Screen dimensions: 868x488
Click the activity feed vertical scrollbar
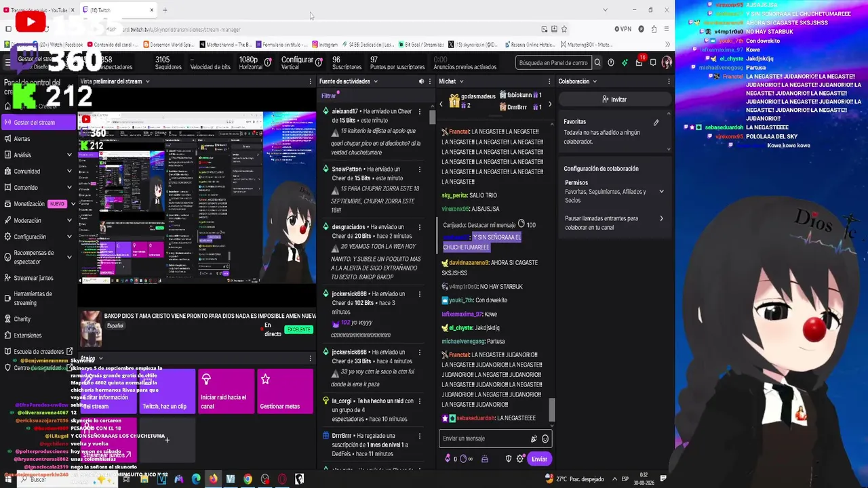point(433,117)
